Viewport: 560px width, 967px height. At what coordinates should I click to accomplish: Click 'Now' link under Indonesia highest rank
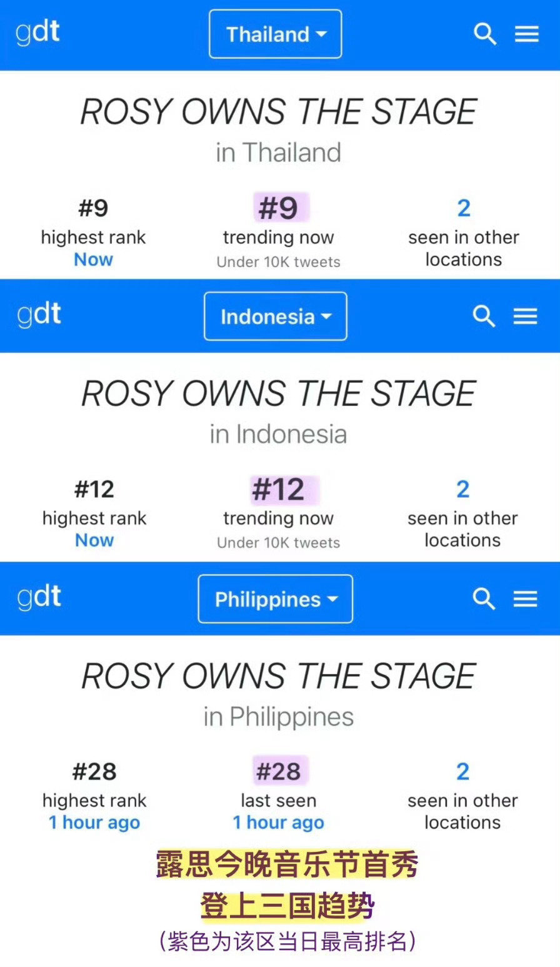94,540
